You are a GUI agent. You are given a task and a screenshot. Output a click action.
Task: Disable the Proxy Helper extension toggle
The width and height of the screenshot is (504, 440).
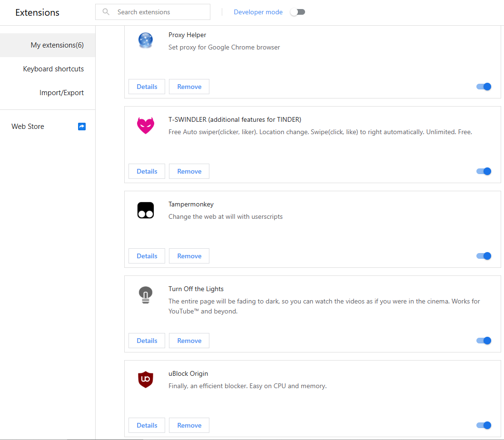click(x=484, y=87)
